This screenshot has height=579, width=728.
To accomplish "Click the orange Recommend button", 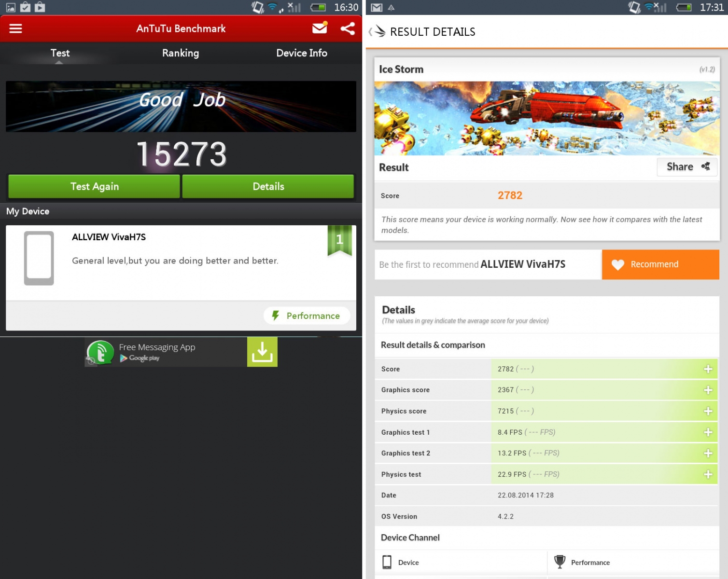I will pos(660,264).
